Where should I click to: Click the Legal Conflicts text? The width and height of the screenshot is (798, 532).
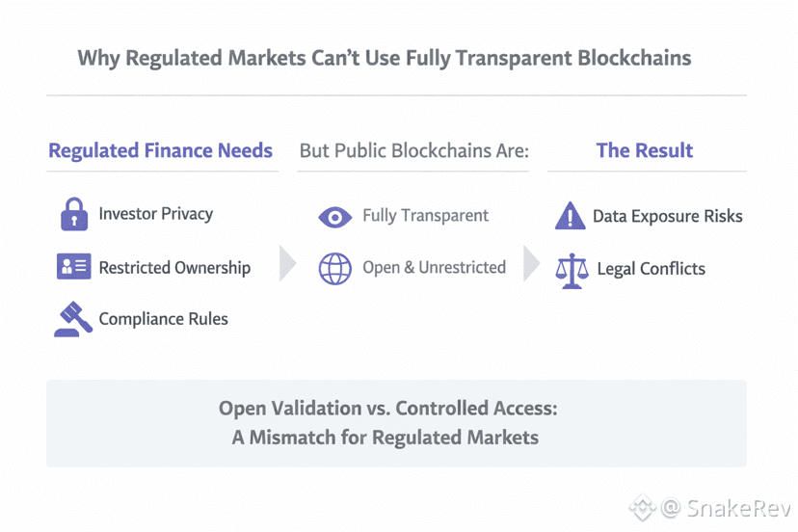tap(651, 269)
